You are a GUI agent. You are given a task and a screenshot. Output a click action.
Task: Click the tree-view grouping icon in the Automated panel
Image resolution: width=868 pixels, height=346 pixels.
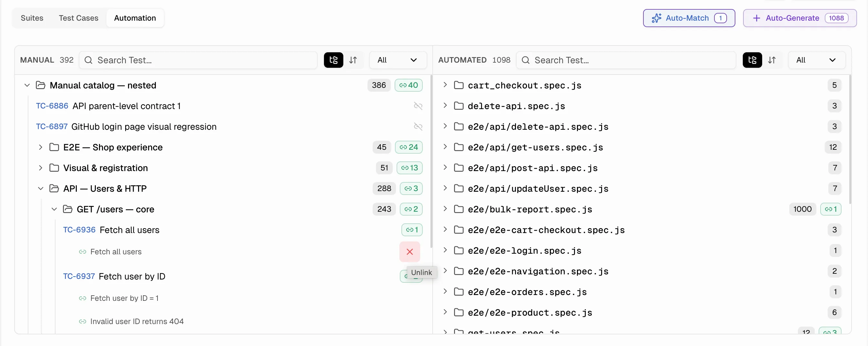[x=752, y=60]
